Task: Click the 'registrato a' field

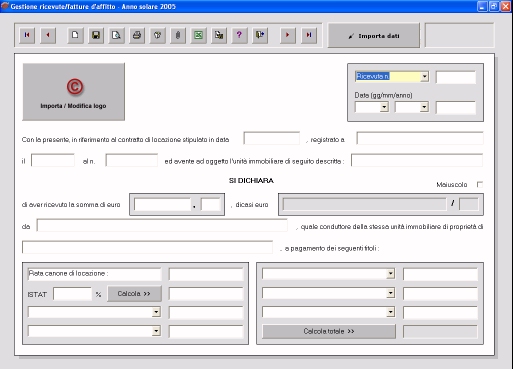Action: (420, 138)
